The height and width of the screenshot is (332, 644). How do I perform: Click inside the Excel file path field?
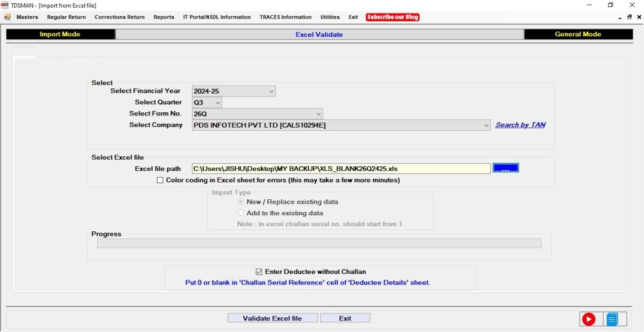point(341,168)
